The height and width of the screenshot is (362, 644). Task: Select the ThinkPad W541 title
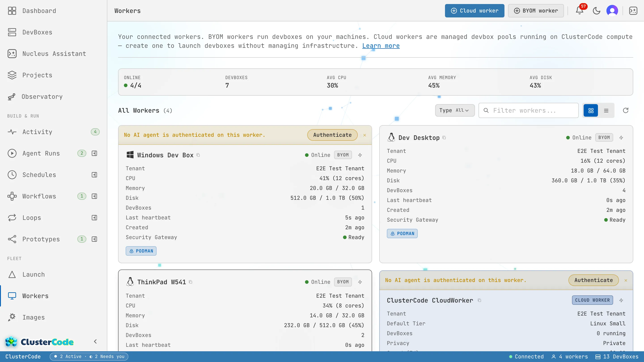point(161,282)
